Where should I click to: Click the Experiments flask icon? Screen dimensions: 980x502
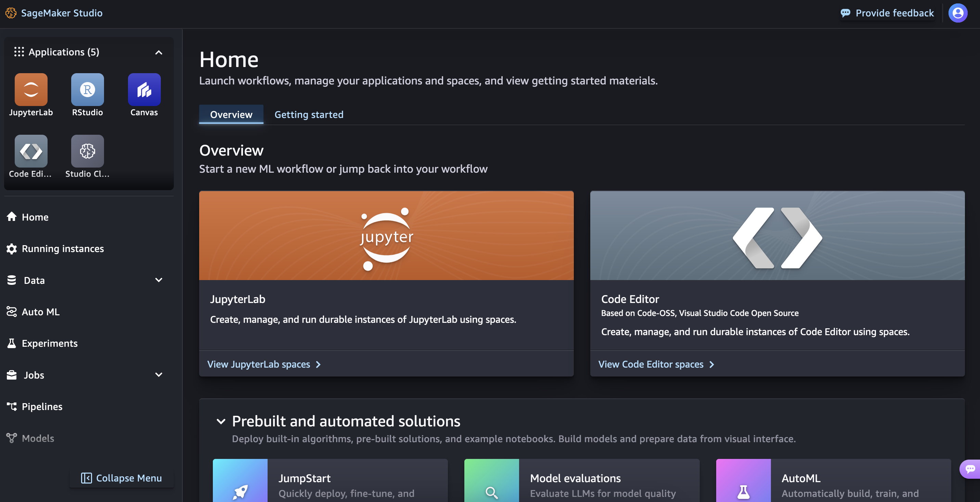tap(11, 343)
